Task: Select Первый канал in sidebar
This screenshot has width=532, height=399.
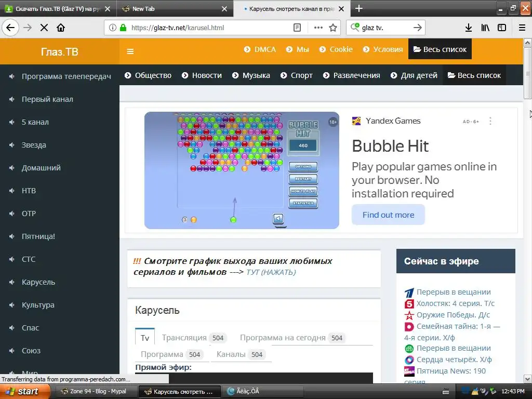Action: click(x=60, y=99)
